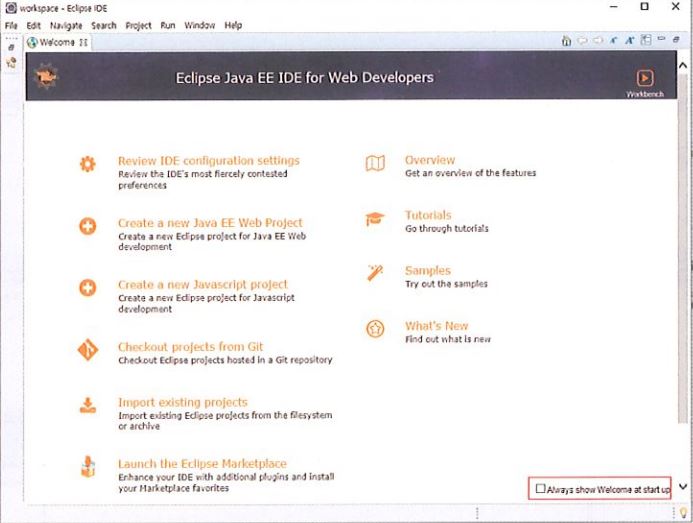Screen dimensions: 693x523
Task: Click the Restore view icon right of the Minimize icon
Action: click(x=676, y=39)
